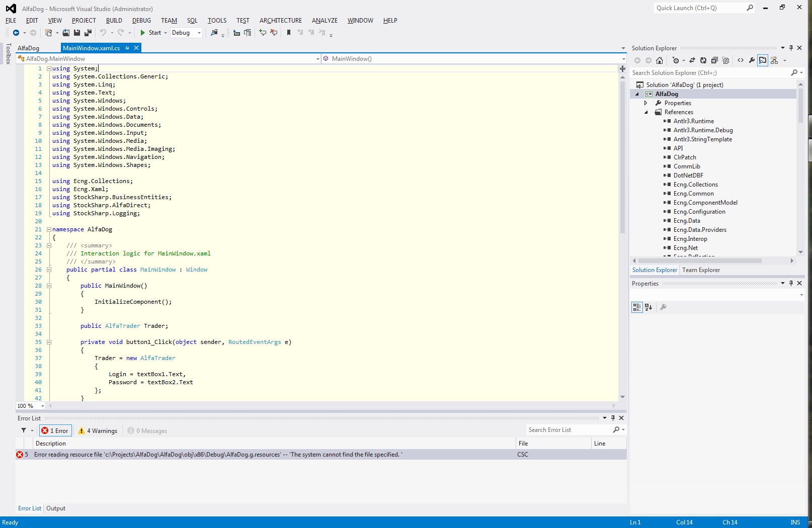Screen dimensions: 812x528
Task: Click the Open File toolbar icon
Action: (66, 33)
